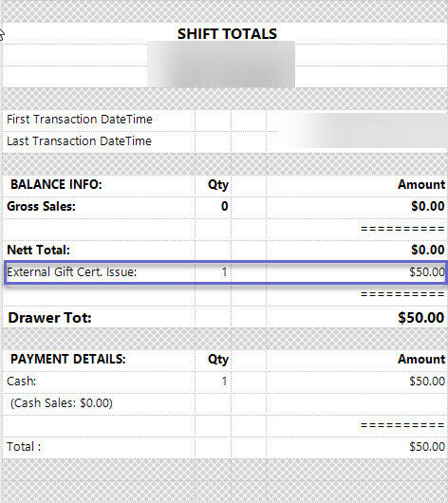Select the Drawer Tot $50.00 amount
448x503 pixels.
(x=421, y=318)
